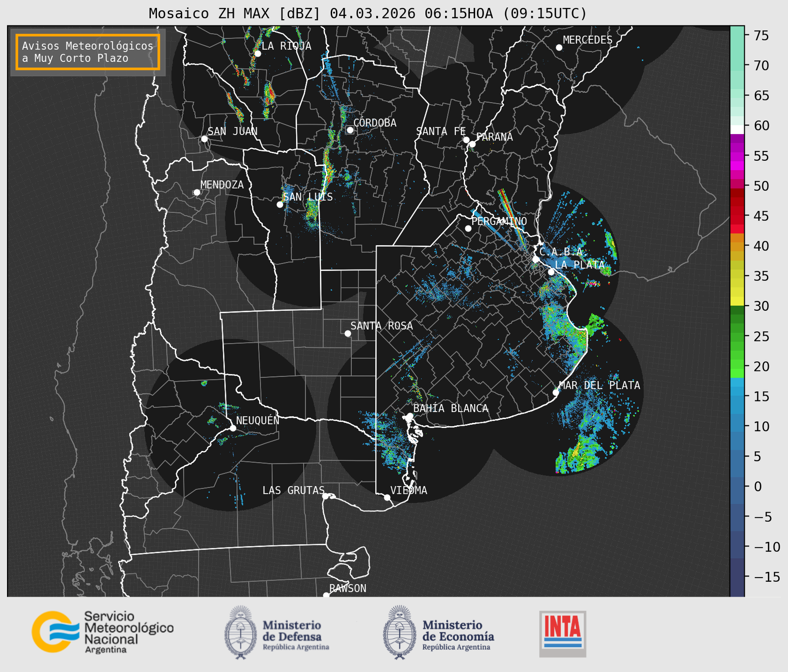Click the INTA logo
Image resolution: width=788 pixels, height=672 pixels.
click(x=563, y=634)
